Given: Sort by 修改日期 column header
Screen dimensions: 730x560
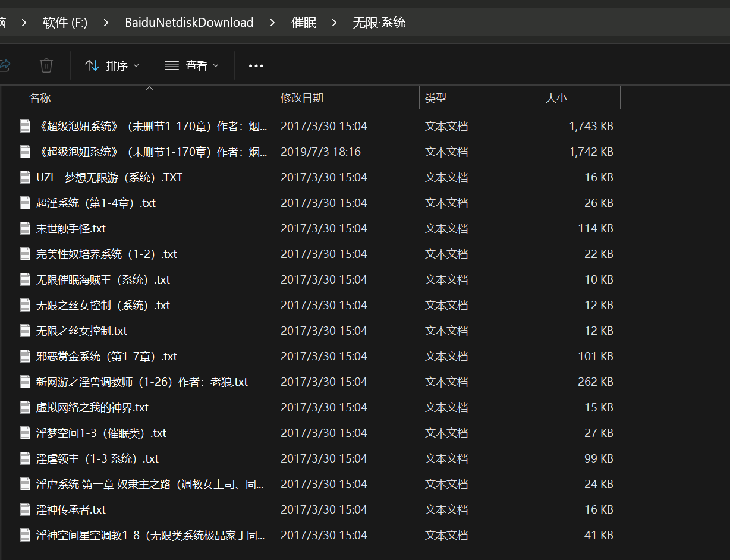Looking at the screenshot, I should click(302, 98).
